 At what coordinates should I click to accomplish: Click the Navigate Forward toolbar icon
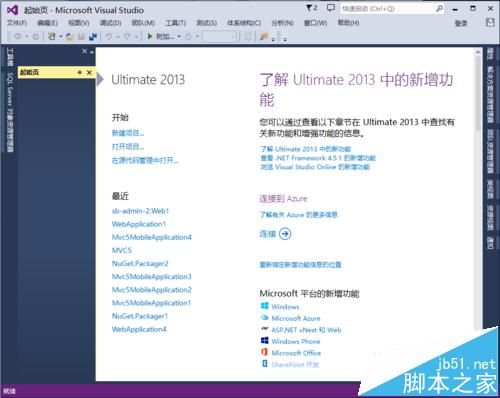35,36
